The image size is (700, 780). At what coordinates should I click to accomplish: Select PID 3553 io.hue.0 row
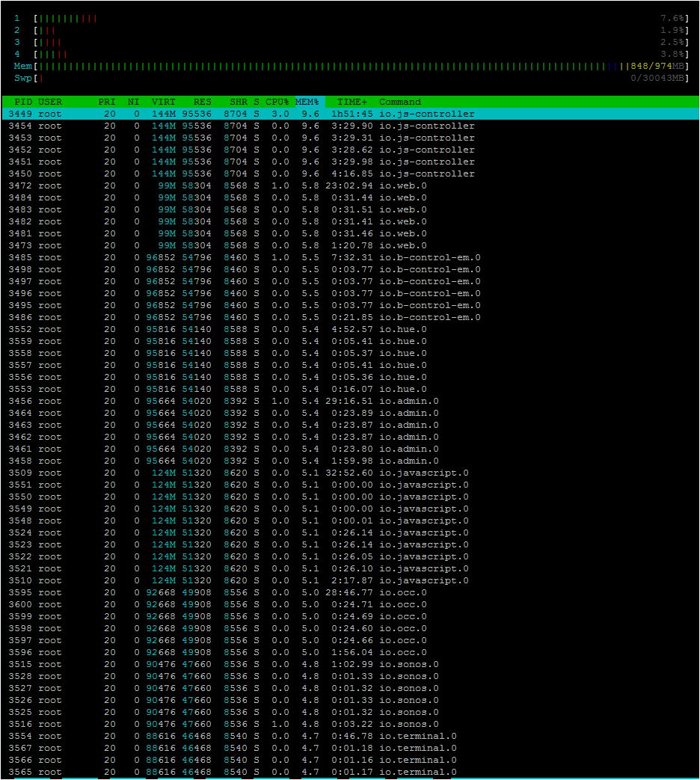tap(350, 389)
